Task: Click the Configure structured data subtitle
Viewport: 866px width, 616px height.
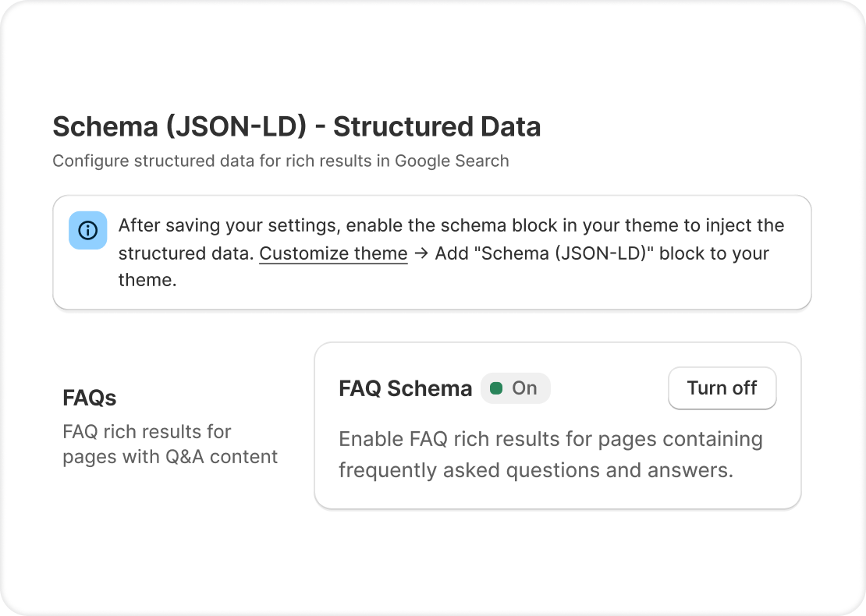Action: coord(280,161)
